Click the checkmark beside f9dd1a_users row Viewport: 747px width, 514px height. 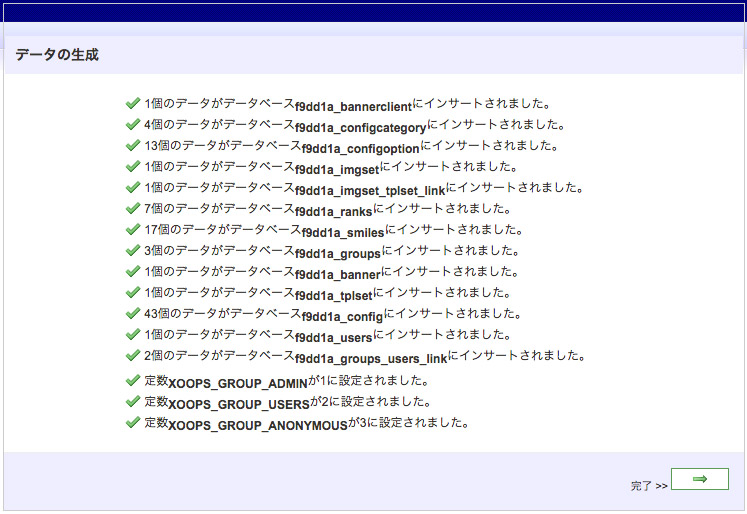click(x=132, y=334)
